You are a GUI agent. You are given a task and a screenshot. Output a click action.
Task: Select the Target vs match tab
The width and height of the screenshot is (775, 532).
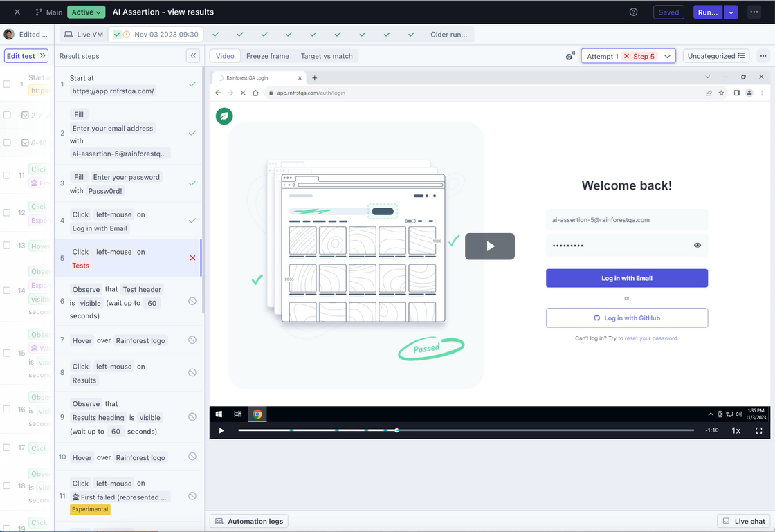[x=326, y=56]
